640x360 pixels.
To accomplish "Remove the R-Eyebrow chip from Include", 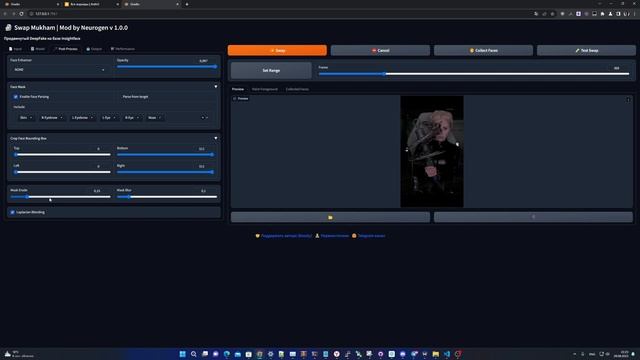I will pos(61,118).
